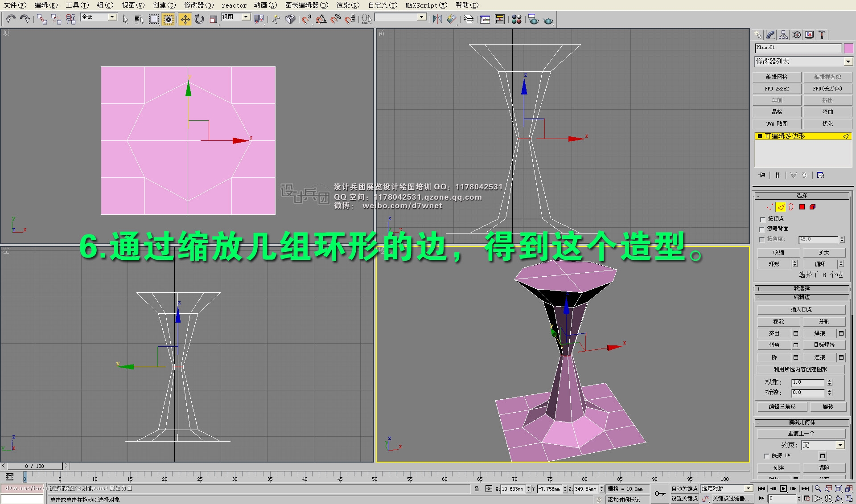Screen dimensions: 856x504
Task: Click the pink object color swatch
Action: (848, 48)
